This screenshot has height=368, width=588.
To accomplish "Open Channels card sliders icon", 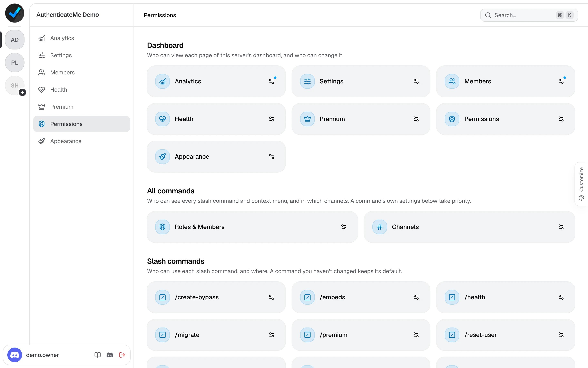I will tap(561, 227).
